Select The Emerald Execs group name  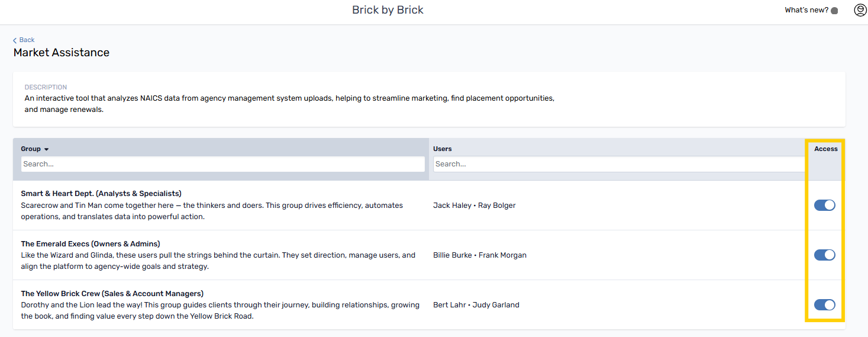coord(91,243)
